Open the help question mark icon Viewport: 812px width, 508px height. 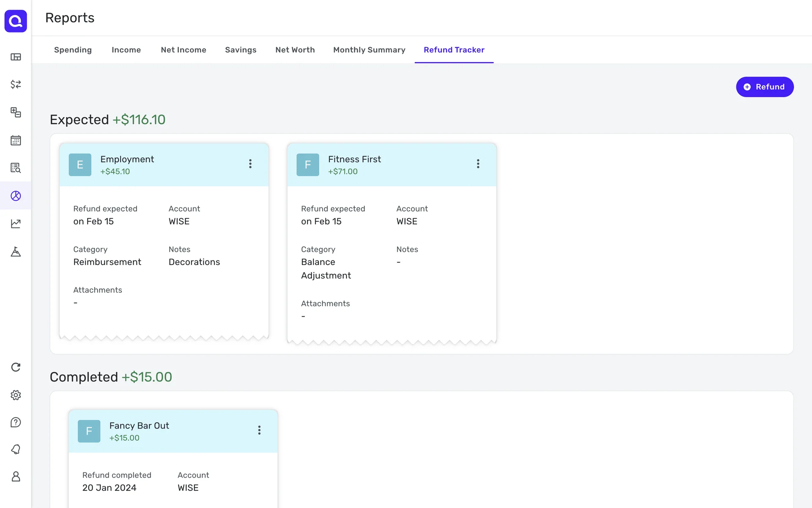tap(16, 422)
